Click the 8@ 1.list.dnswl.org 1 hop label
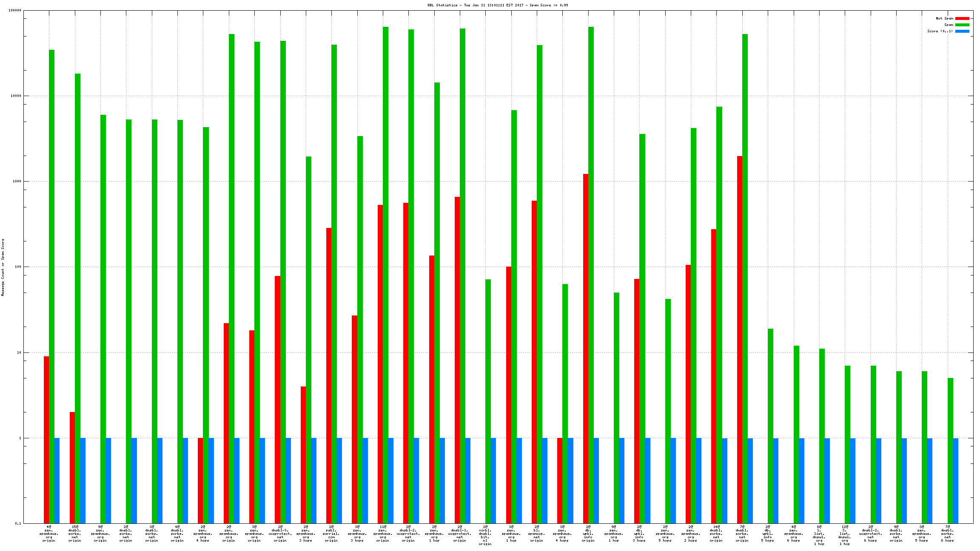The image size is (980, 551). (819, 535)
